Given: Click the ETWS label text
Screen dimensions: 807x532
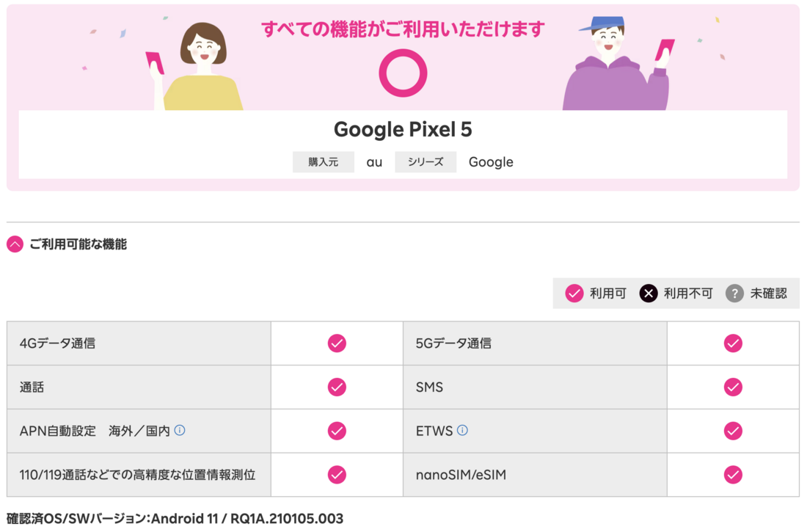Looking at the screenshot, I should point(434,431).
